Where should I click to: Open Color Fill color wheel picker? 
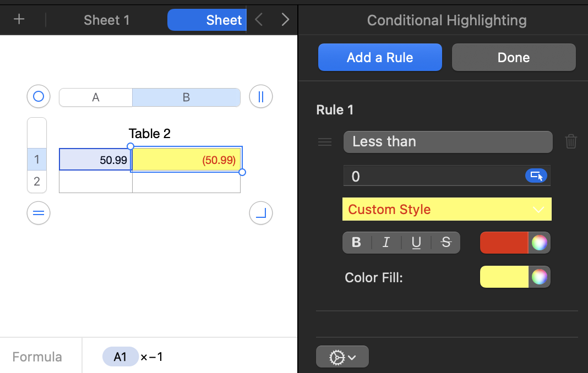point(540,277)
